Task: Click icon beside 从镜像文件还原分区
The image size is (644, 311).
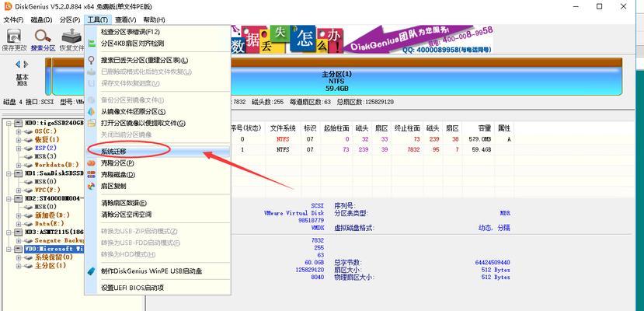Action: point(92,112)
